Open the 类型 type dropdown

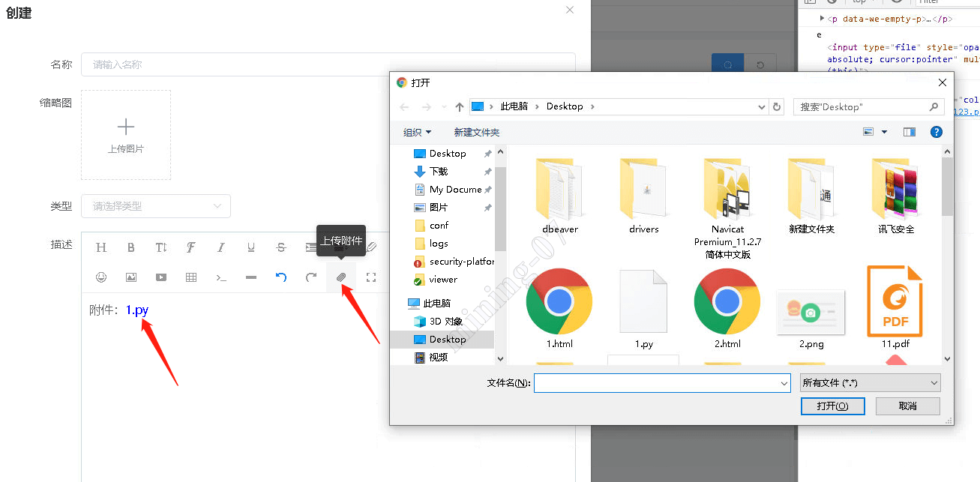click(156, 206)
